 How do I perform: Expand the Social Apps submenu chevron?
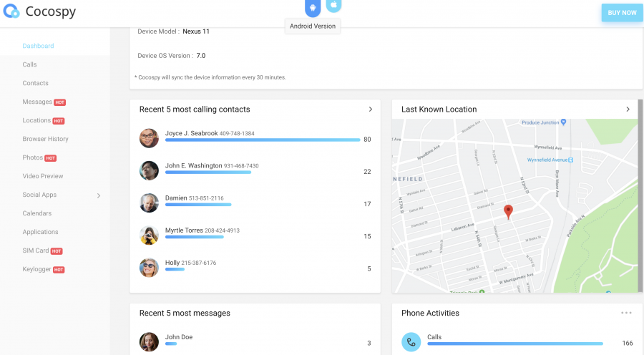click(99, 195)
